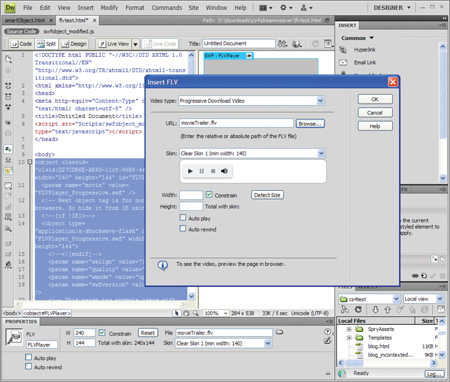
Task: Click the File Management icon beside Title field
Action: click(x=282, y=44)
